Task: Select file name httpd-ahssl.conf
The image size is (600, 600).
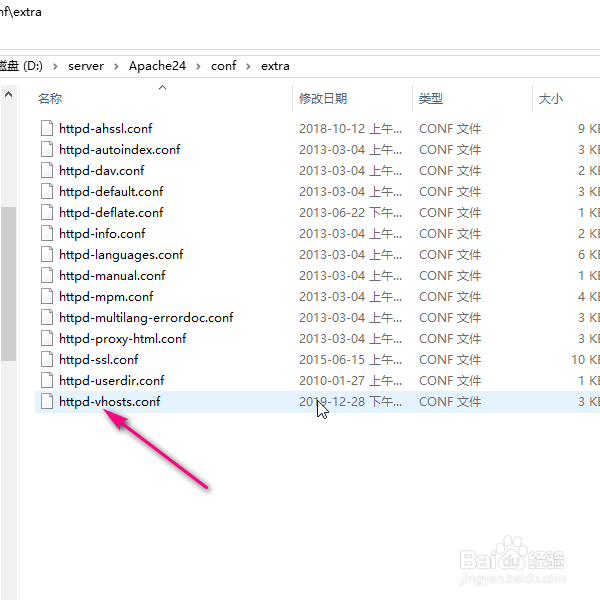Action: (106, 129)
